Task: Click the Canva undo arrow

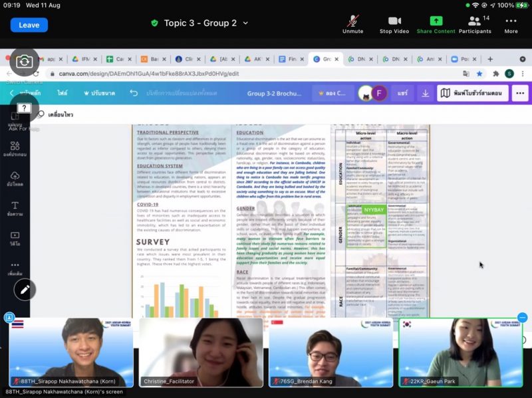Action: point(134,94)
